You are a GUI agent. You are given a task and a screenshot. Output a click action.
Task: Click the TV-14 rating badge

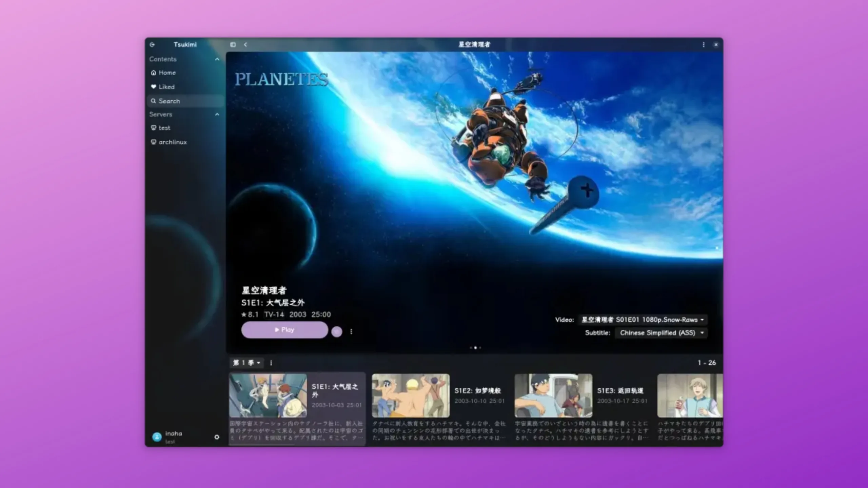click(274, 314)
